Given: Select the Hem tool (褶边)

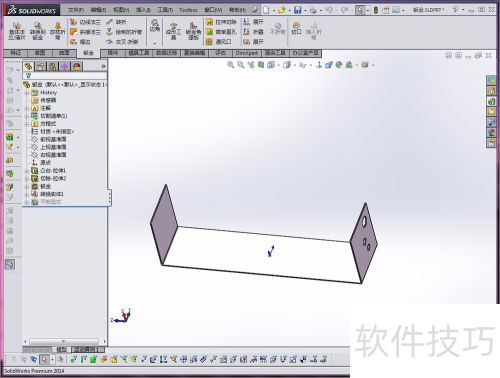Looking at the screenshot, I should coord(80,42).
